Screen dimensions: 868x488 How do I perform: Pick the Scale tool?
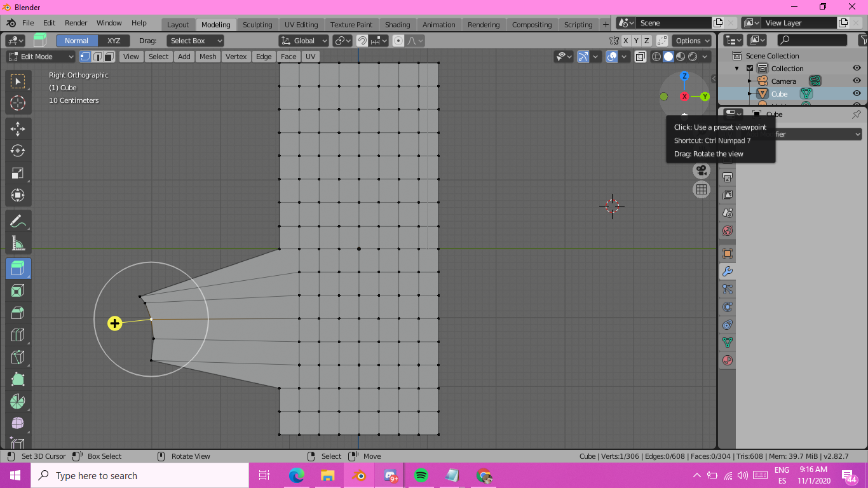coord(18,173)
